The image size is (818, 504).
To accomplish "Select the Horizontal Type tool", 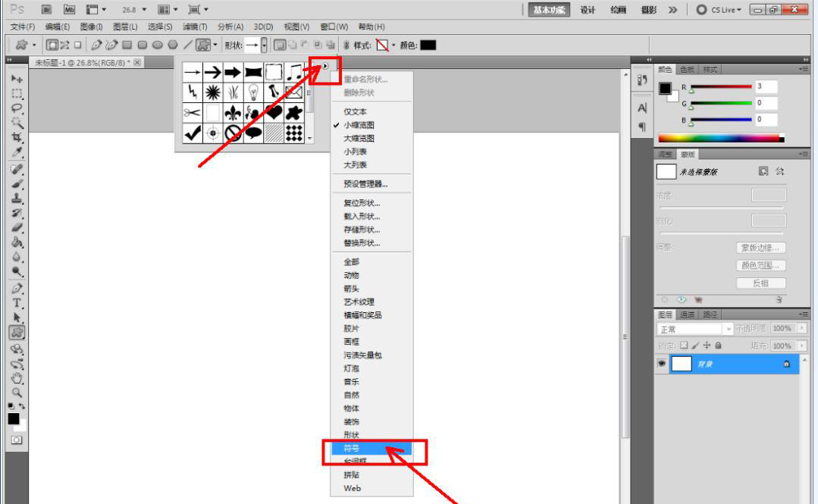I will click(17, 302).
